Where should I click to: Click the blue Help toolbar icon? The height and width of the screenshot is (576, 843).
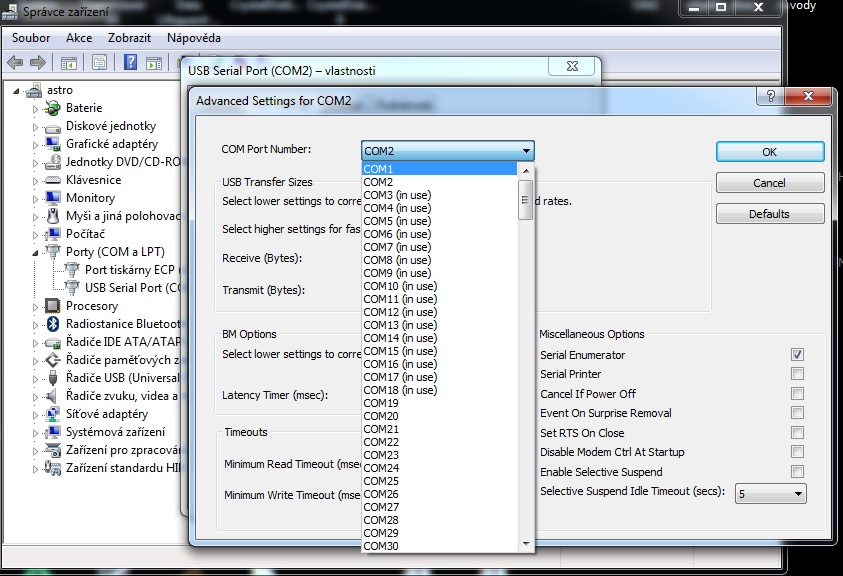(130, 62)
